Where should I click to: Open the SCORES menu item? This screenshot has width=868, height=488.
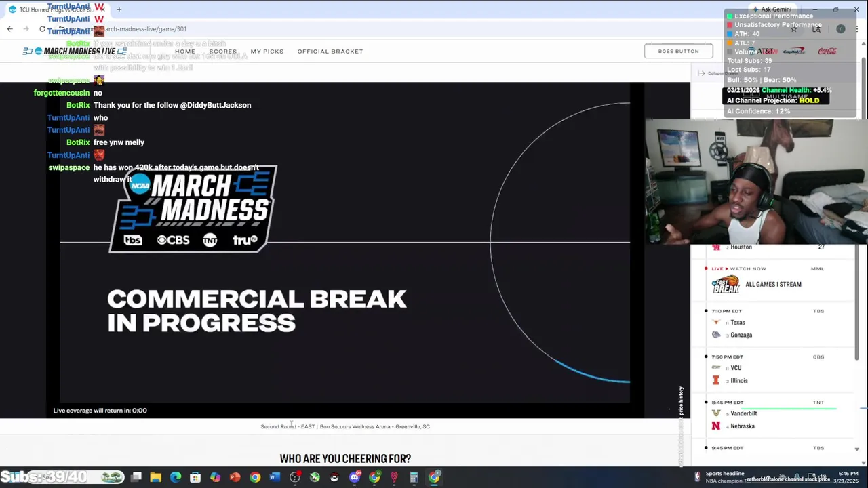(x=223, y=52)
